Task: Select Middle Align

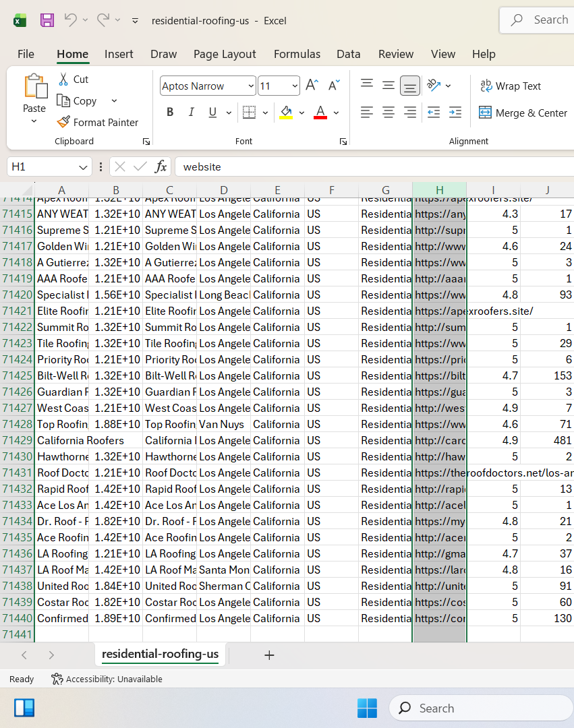Action: [x=389, y=86]
